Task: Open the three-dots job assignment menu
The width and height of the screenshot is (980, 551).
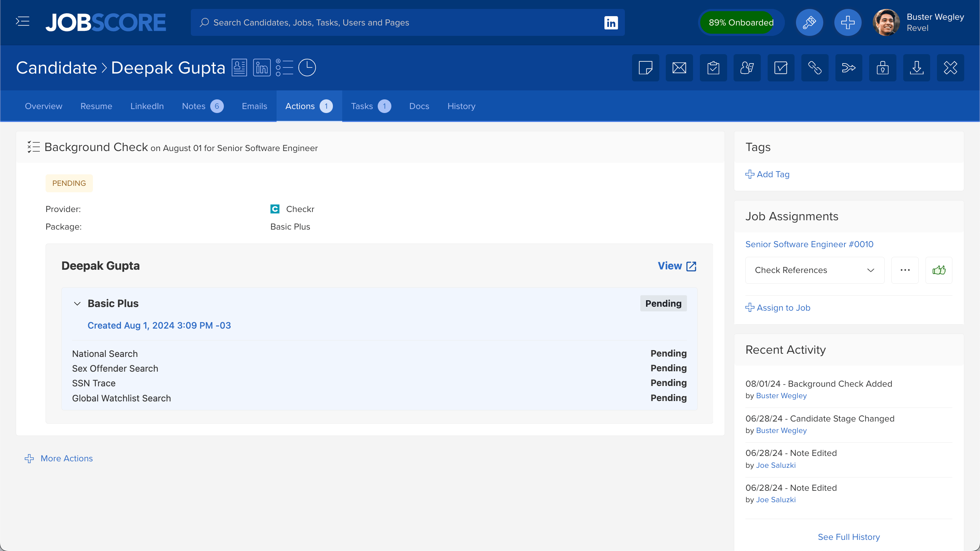Action: (x=905, y=270)
